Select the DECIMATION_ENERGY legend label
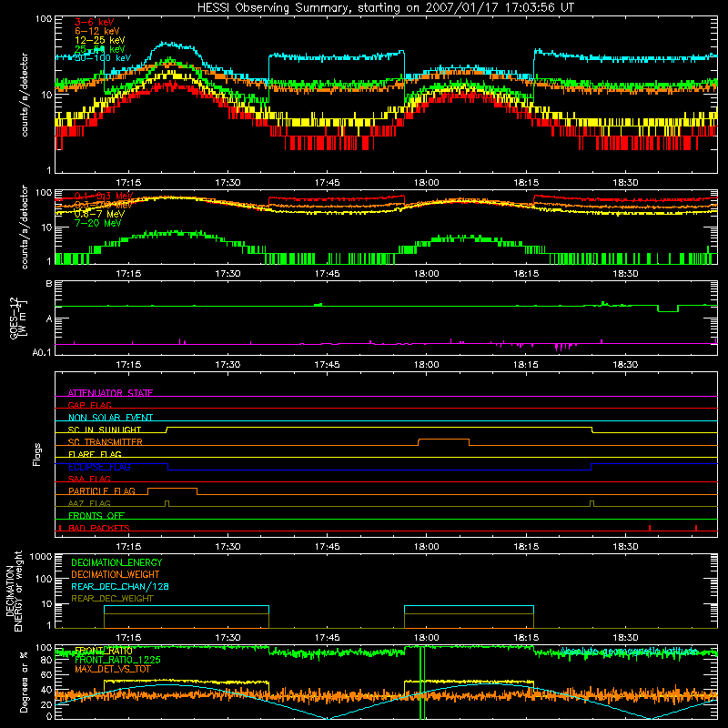This screenshot has width=728, height=728. click(116, 562)
